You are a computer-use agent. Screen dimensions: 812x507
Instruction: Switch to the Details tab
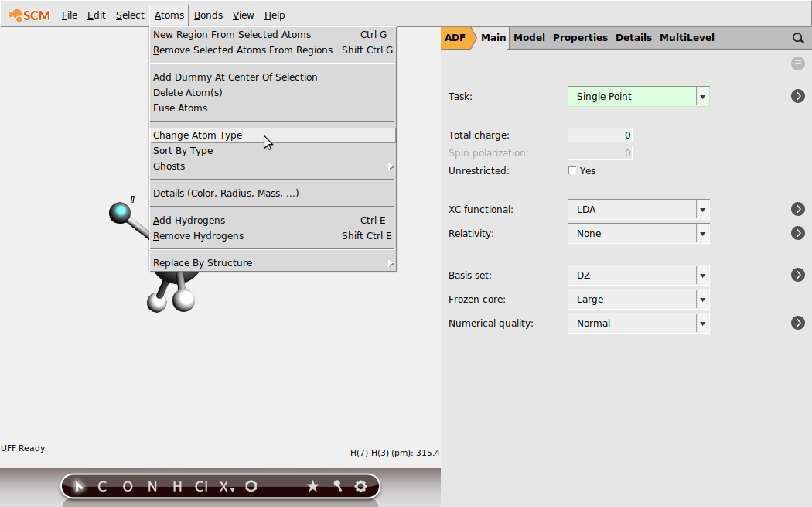tap(633, 38)
